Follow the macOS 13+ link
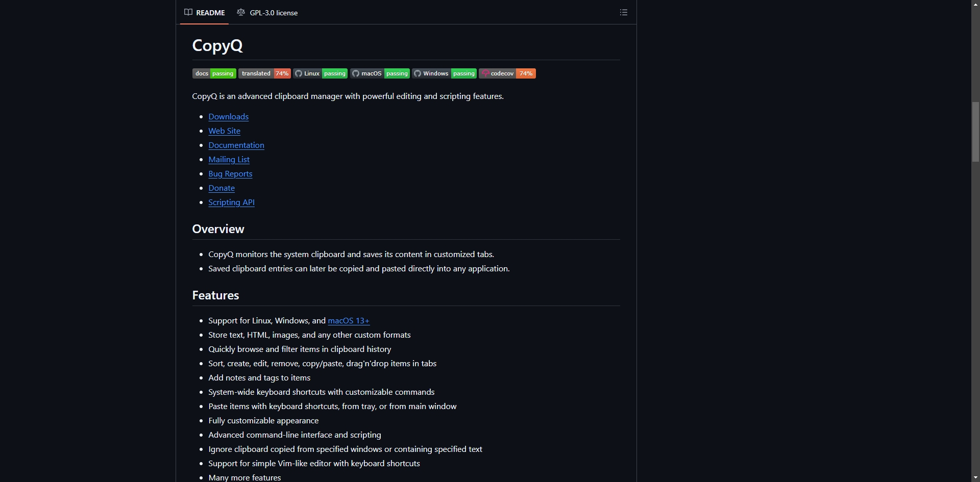 [349, 321]
